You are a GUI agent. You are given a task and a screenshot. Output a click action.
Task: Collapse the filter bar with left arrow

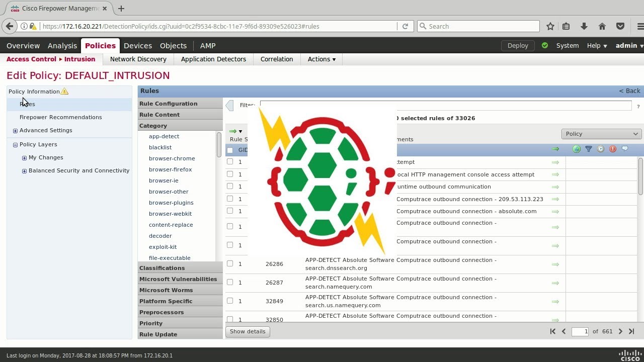230,105
